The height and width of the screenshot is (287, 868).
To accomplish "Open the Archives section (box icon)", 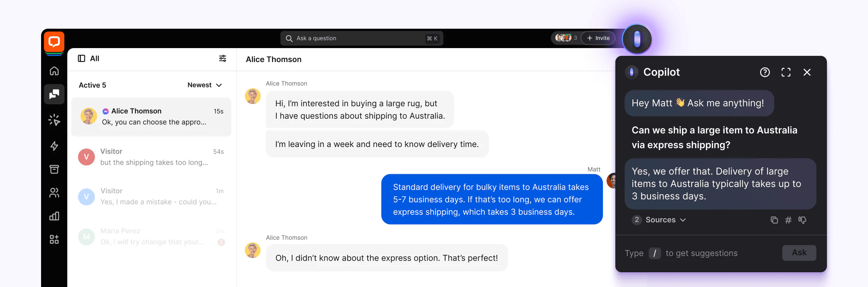I will (x=54, y=169).
